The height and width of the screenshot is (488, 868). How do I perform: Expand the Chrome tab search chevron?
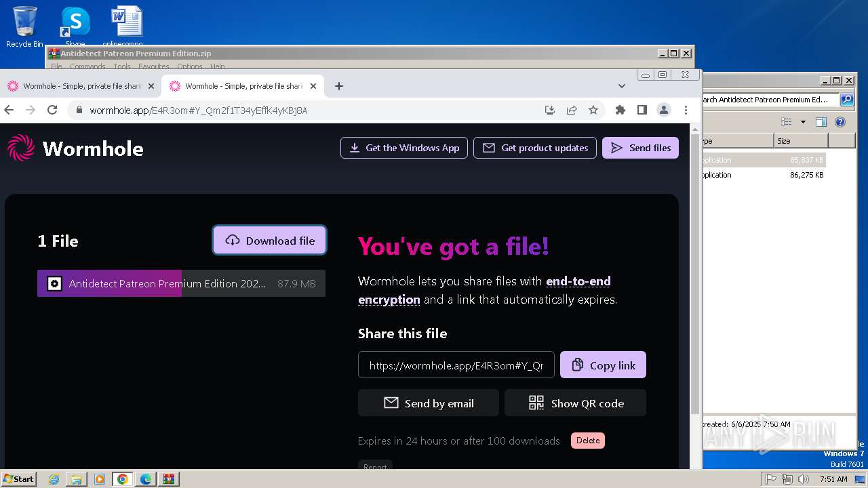tap(622, 86)
